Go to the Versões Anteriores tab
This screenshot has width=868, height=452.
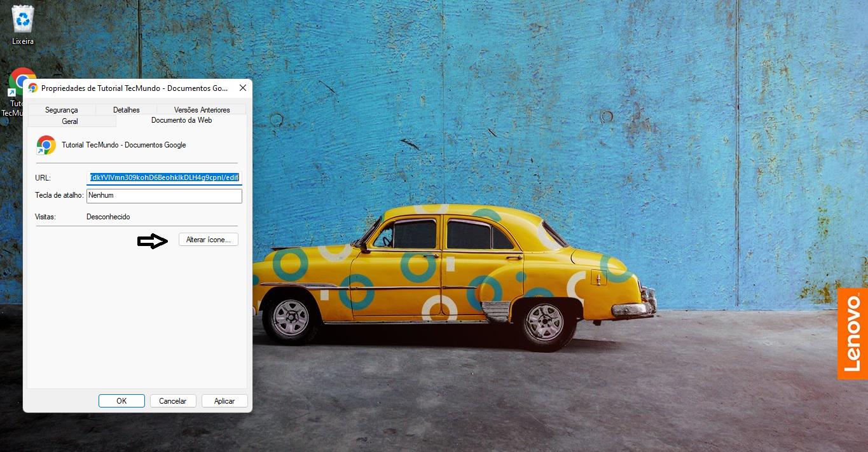click(202, 110)
